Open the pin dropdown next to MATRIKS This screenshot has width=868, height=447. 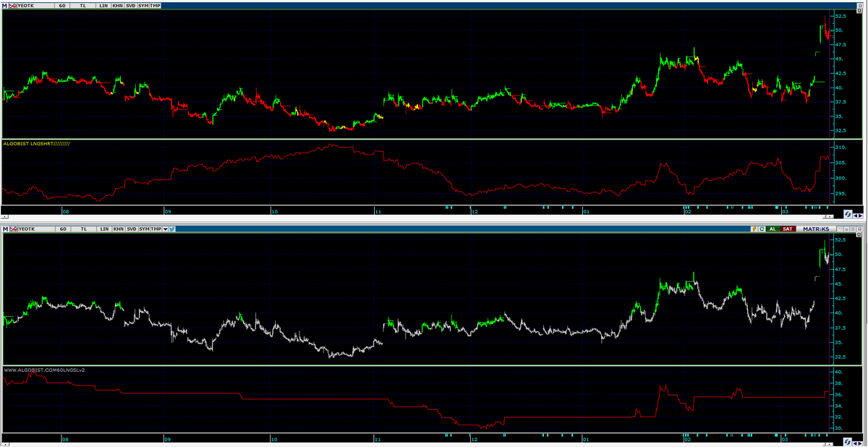(x=841, y=229)
